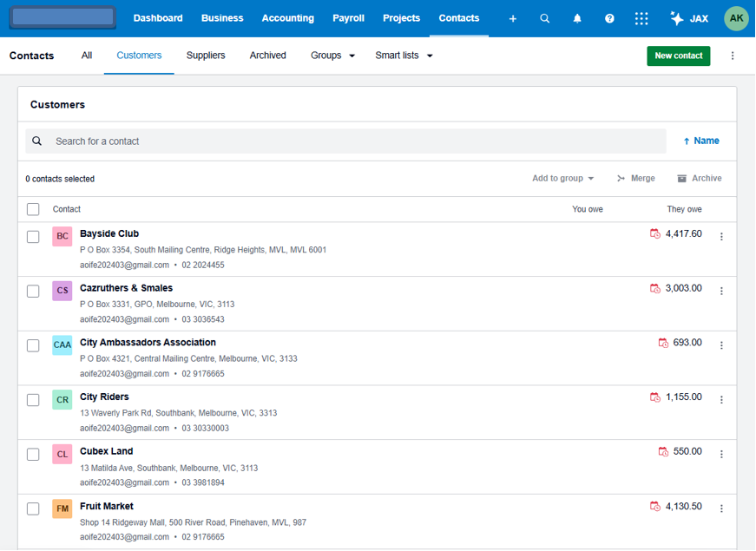Viewport: 756px width, 551px height.
Task: Click the New contact button
Action: coord(679,56)
